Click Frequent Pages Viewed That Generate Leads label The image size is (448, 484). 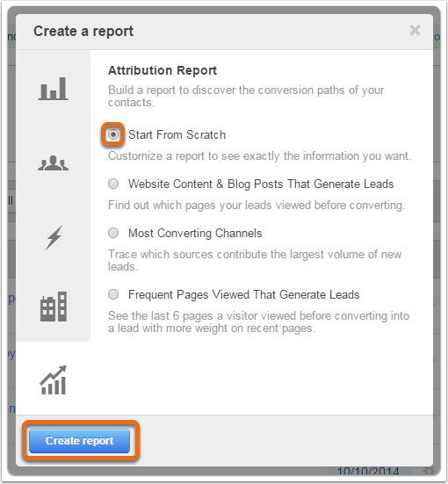(x=244, y=295)
